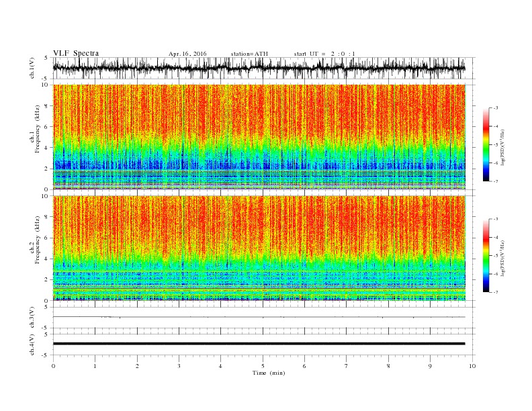Click the '4' kHz tick on ch.1 spectrogram axis

46,148
